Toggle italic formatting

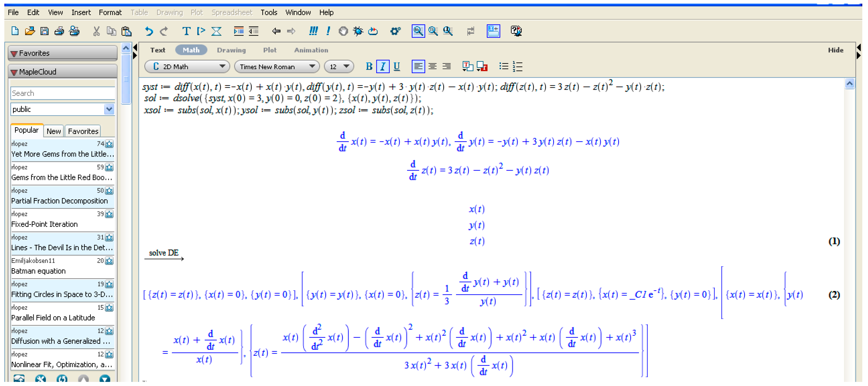point(383,66)
